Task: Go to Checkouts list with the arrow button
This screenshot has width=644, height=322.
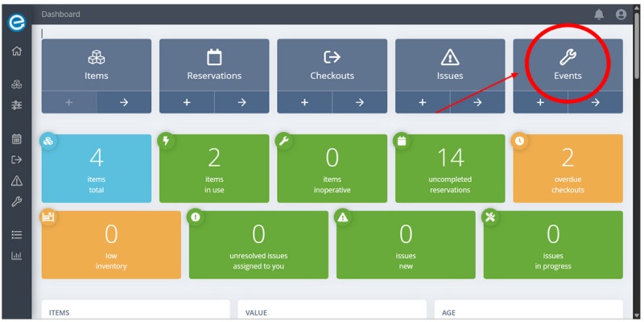Action: tap(360, 102)
